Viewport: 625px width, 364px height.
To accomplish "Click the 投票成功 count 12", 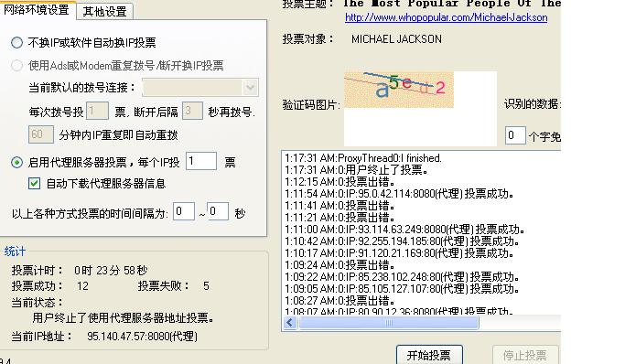I will point(83,286).
